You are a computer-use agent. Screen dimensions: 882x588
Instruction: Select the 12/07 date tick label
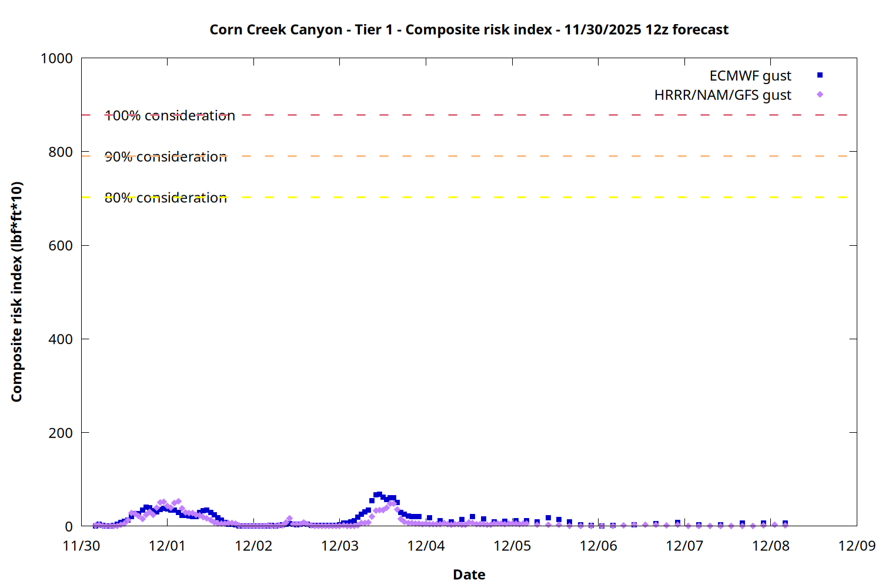[x=684, y=546]
